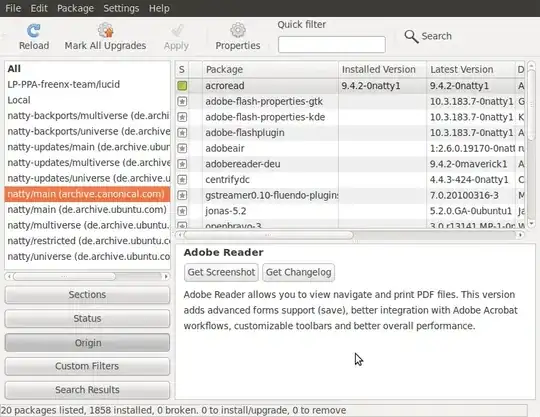Toggle status box for adobe-flash-properties-gtk
Image resolution: width=540 pixels, height=417 pixels.
pos(182,102)
